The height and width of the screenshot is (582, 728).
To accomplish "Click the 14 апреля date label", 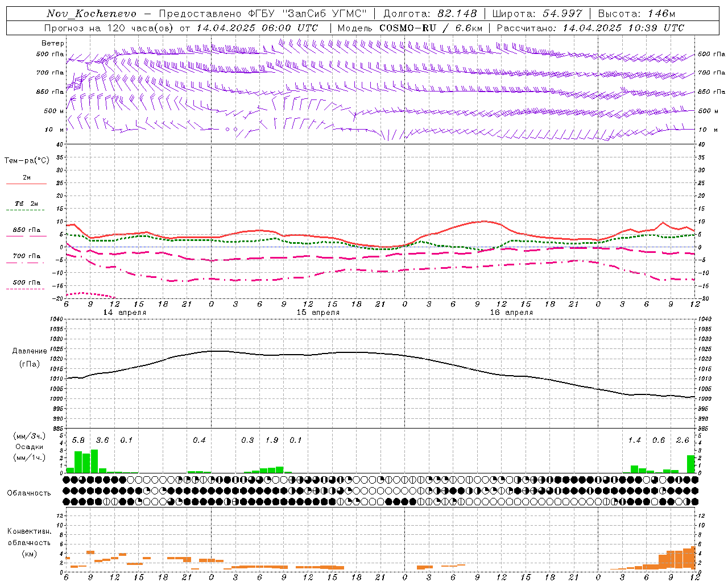I will (x=124, y=313).
